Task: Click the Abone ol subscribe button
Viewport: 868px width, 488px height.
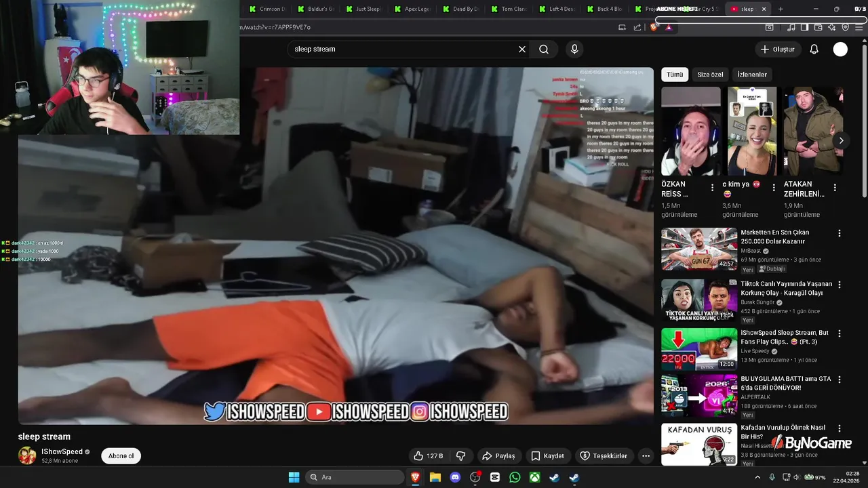Action: point(121,456)
